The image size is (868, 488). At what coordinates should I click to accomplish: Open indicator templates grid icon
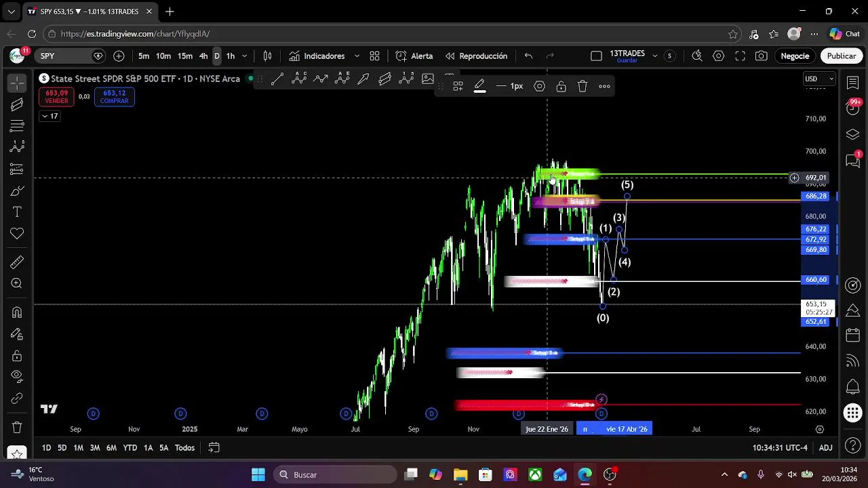[x=374, y=56]
